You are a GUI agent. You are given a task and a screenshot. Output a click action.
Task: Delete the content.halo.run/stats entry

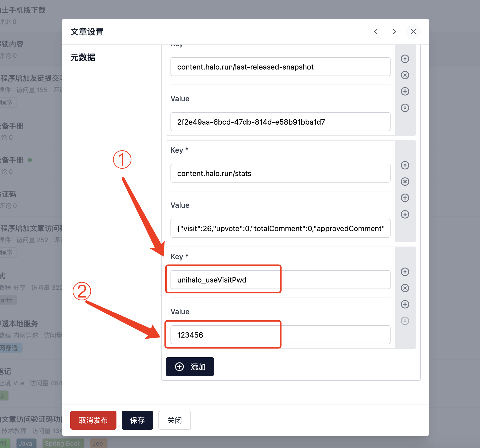[405, 182]
